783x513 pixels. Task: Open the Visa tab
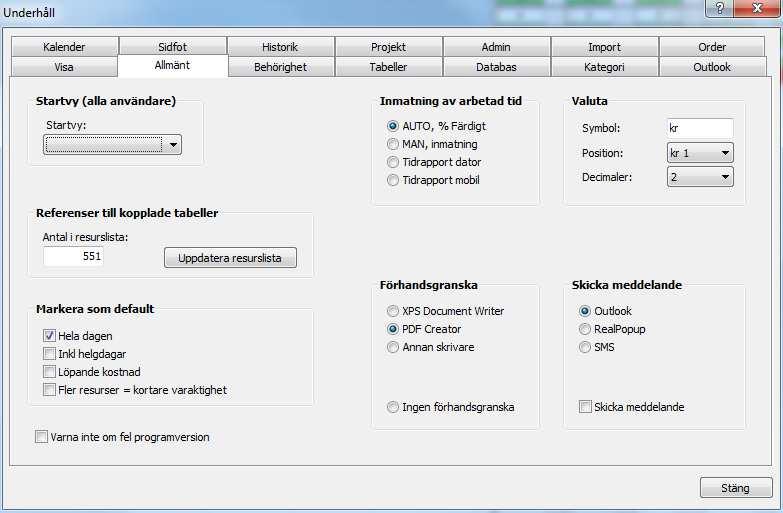tap(64, 67)
